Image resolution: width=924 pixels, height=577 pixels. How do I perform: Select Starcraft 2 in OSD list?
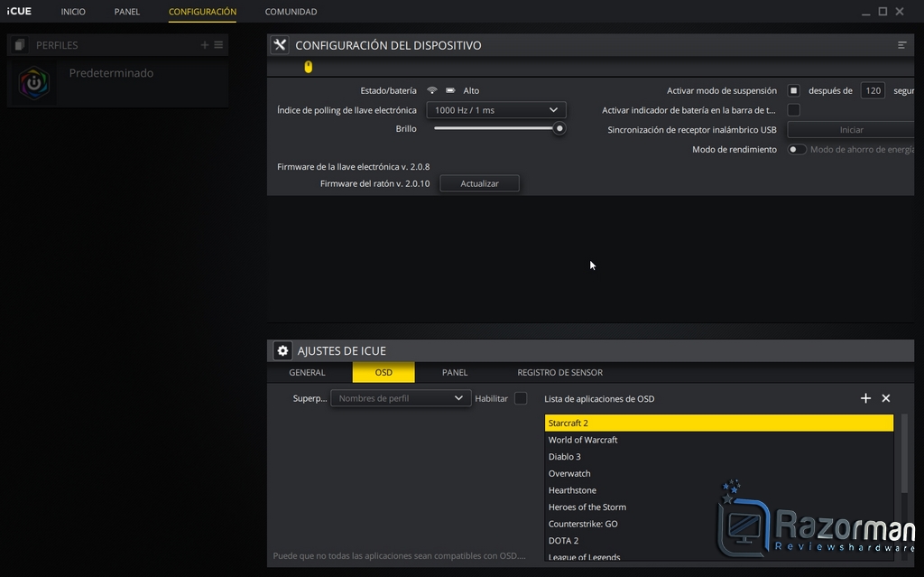719,423
